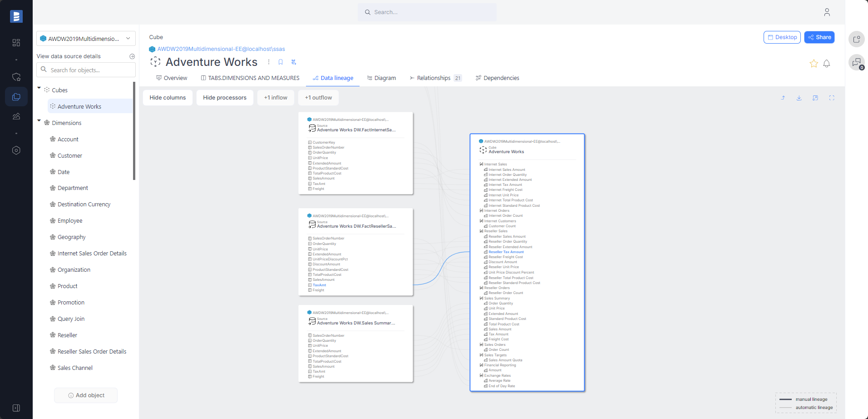The image size is (868, 419).
Task: Open the catalog documents icon in sidebar
Action: (x=16, y=97)
